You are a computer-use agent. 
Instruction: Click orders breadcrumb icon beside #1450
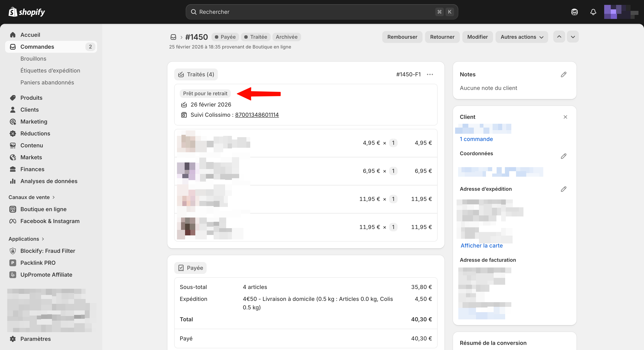coord(173,37)
